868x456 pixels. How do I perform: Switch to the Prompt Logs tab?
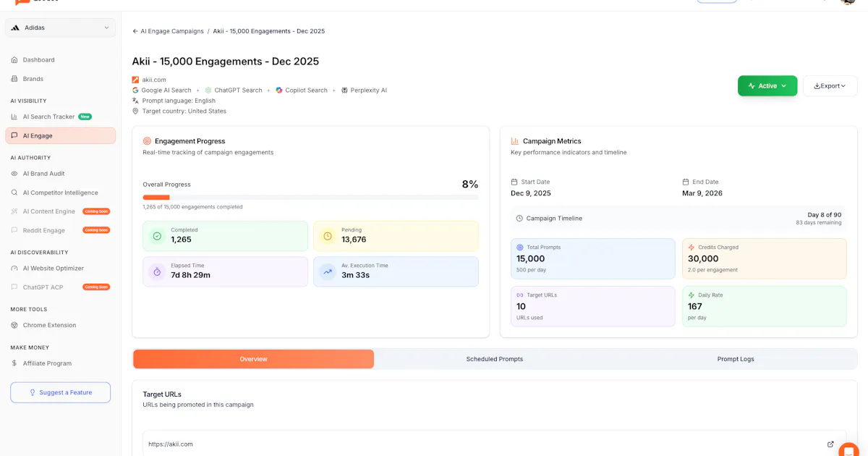(736, 359)
